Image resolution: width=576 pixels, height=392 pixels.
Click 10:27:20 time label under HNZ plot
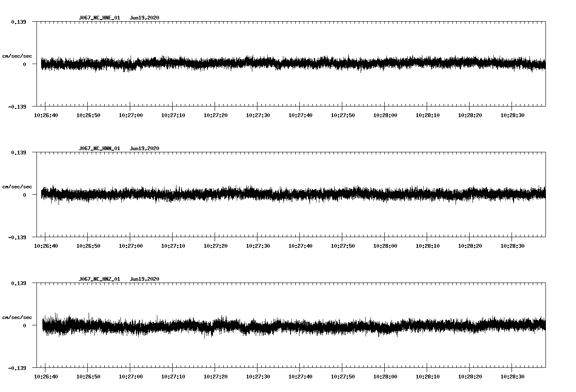(215, 377)
